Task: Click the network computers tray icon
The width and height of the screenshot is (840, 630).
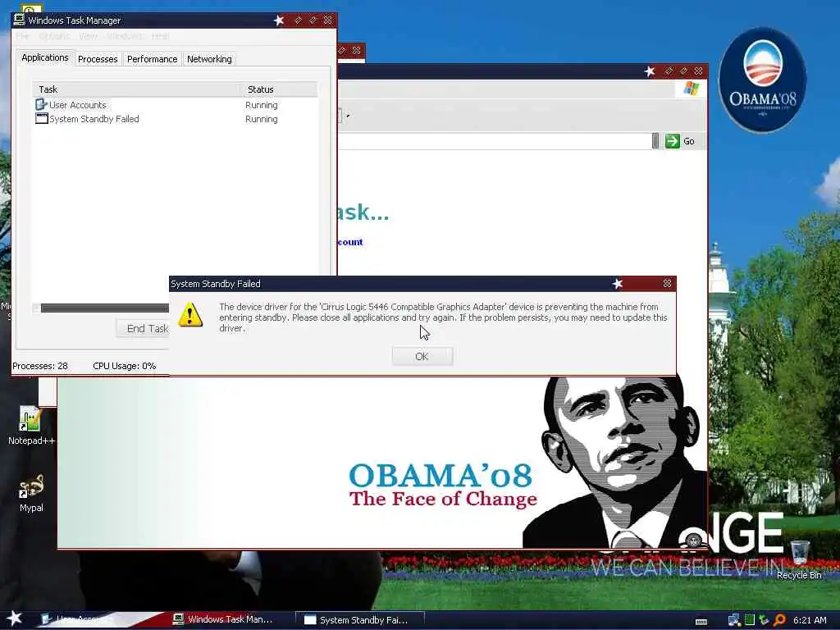Action: [x=734, y=620]
